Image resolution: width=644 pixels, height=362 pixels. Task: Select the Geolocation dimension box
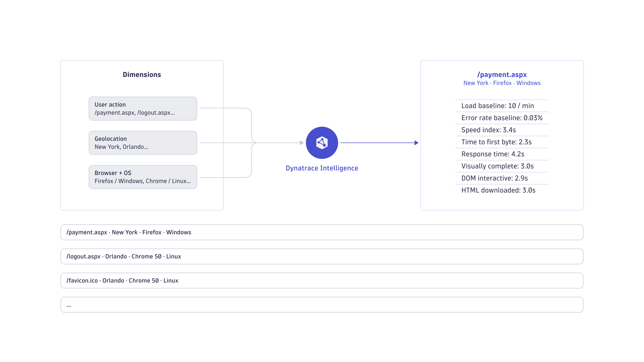click(x=143, y=143)
